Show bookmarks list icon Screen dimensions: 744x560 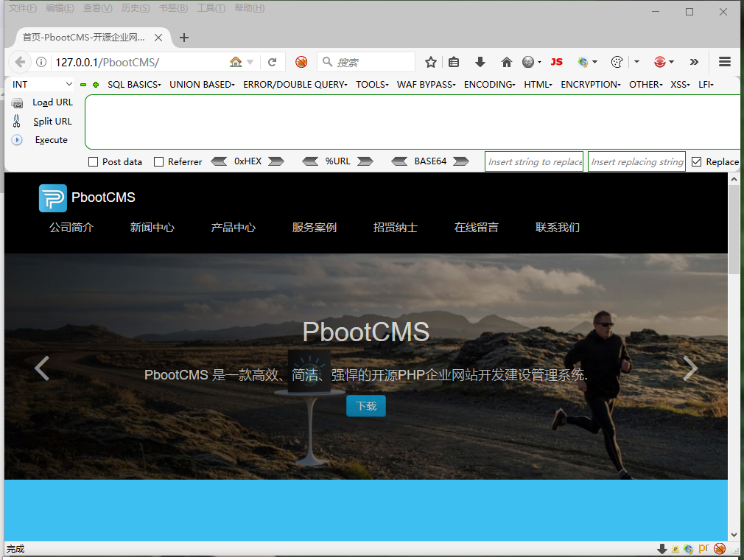[454, 62]
